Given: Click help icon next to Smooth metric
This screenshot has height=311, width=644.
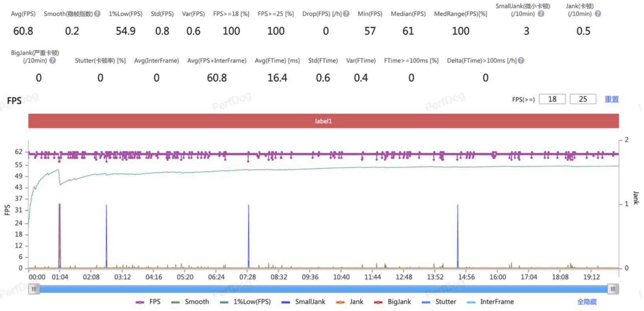Looking at the screenshot, I should pos(97,14).
